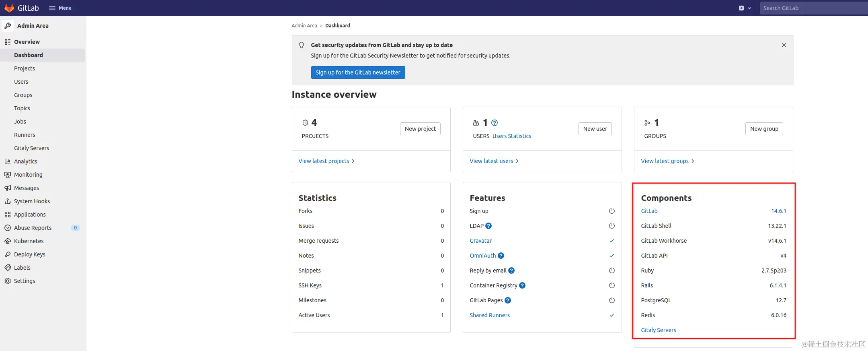Click the New project button

(x=420, y=129)
